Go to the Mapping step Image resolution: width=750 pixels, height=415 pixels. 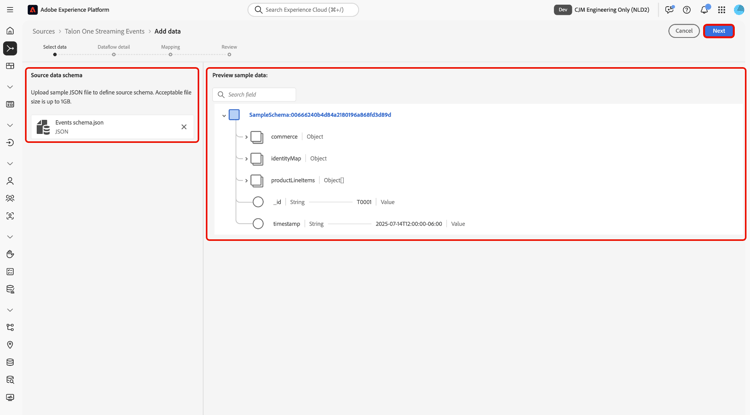click(x=170, y=50)
